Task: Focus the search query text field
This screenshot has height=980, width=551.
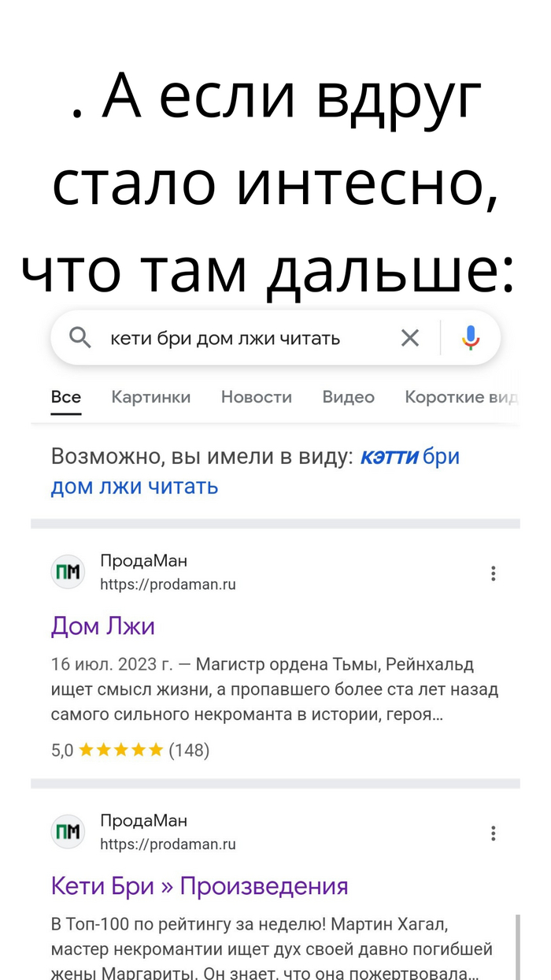Action: [x=236, y=338]
